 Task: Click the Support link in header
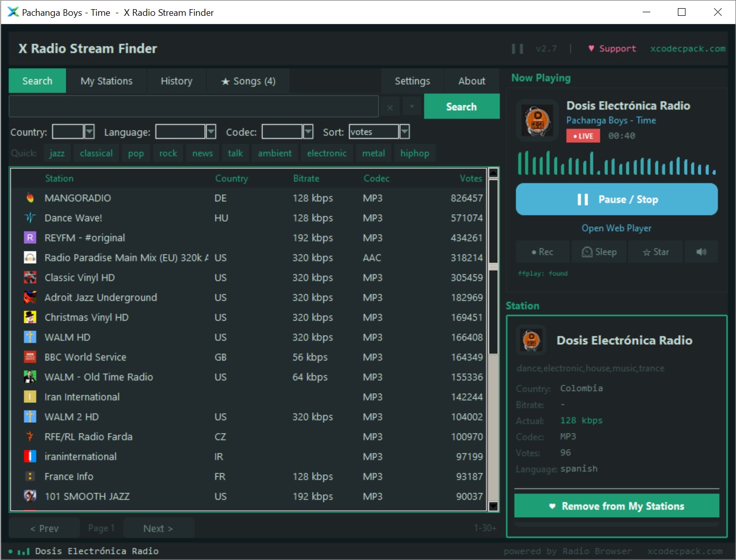pos(612,48)
